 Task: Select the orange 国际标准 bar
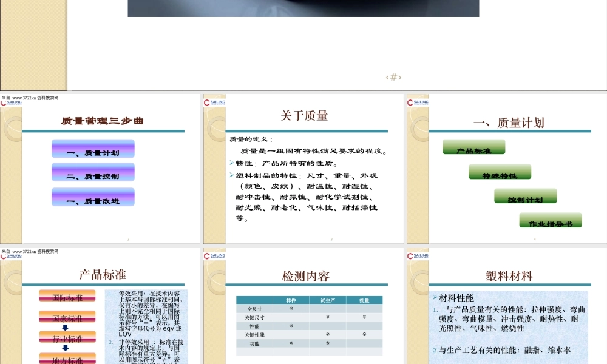pos(67,296)
